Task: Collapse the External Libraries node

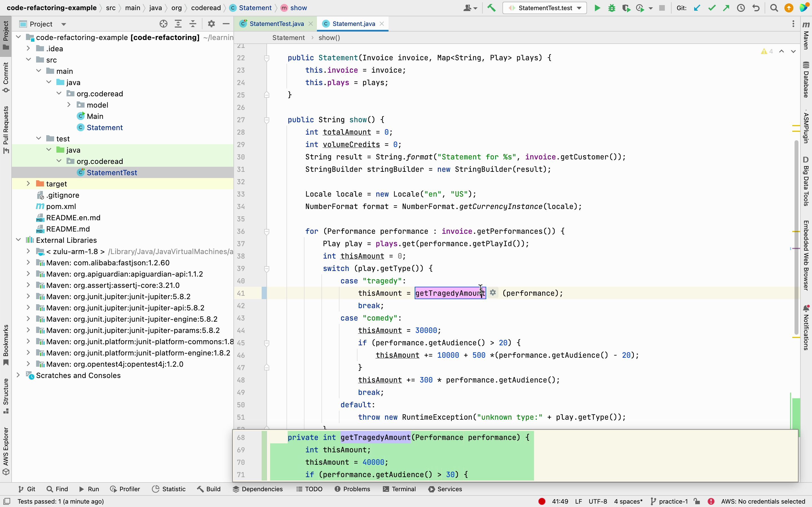Action: [18, 240]
